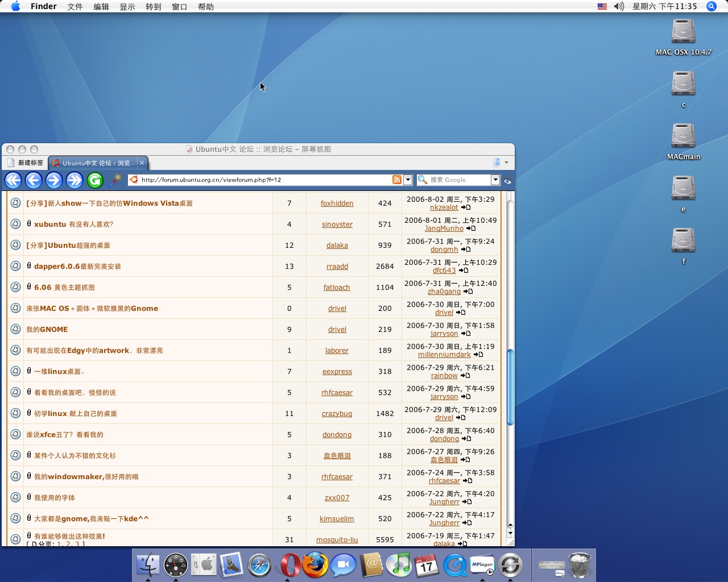Open iCal from the Dock
This screenshot has width=728, height=582.
427,565
